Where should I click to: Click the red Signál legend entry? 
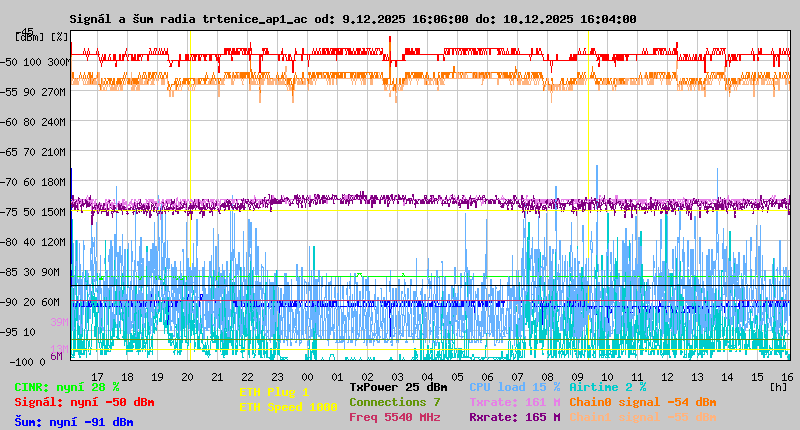point(84,402)
